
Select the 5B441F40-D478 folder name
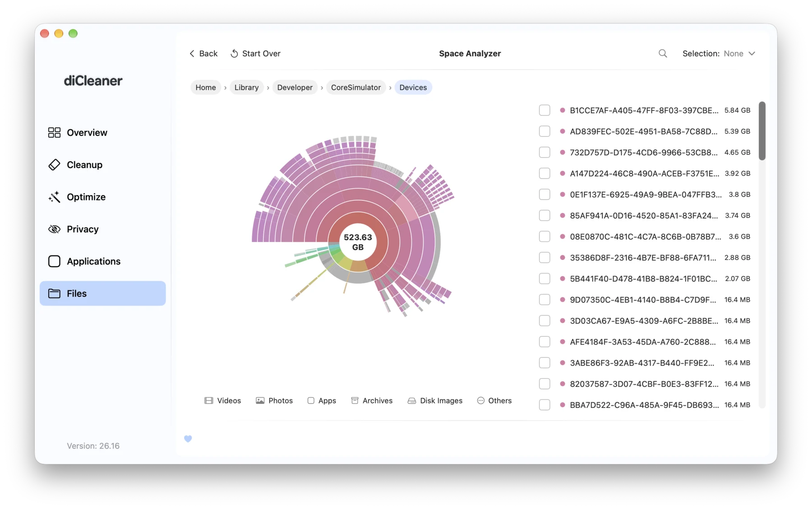pyautogui.click(x=643, y=278)
